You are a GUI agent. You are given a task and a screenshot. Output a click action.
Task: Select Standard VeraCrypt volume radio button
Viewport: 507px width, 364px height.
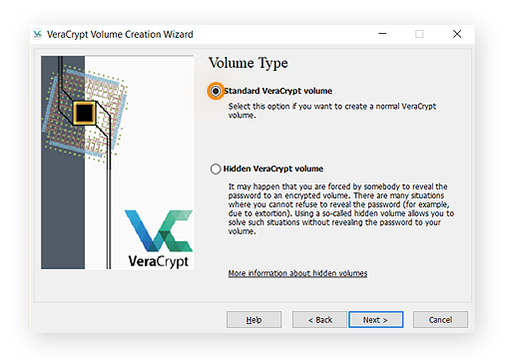click(216, 91)
